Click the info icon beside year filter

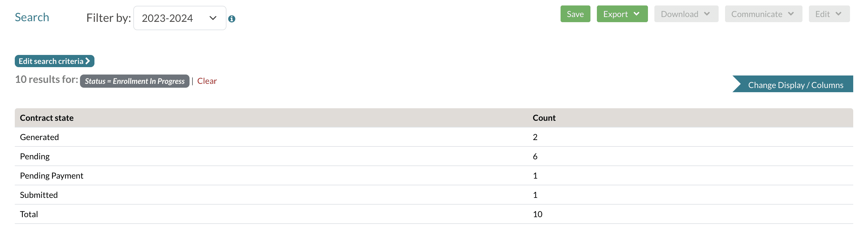(232, 19)
